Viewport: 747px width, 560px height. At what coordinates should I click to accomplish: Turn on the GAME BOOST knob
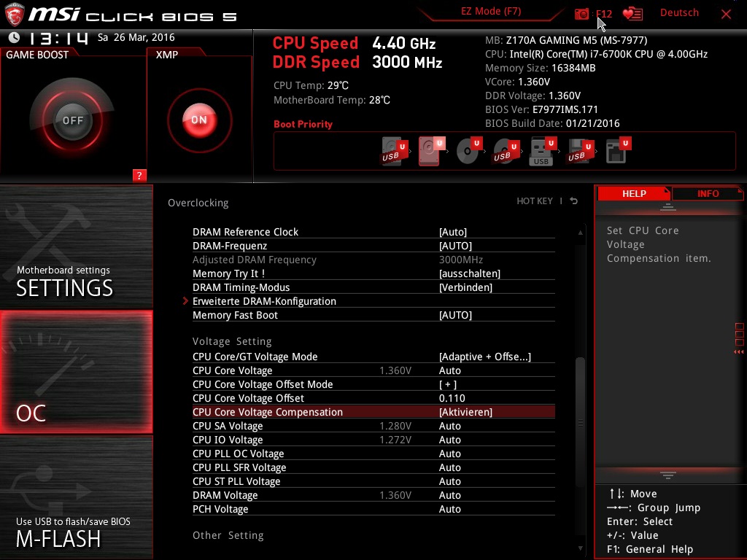pyautogui.click(x=72, y=120)
